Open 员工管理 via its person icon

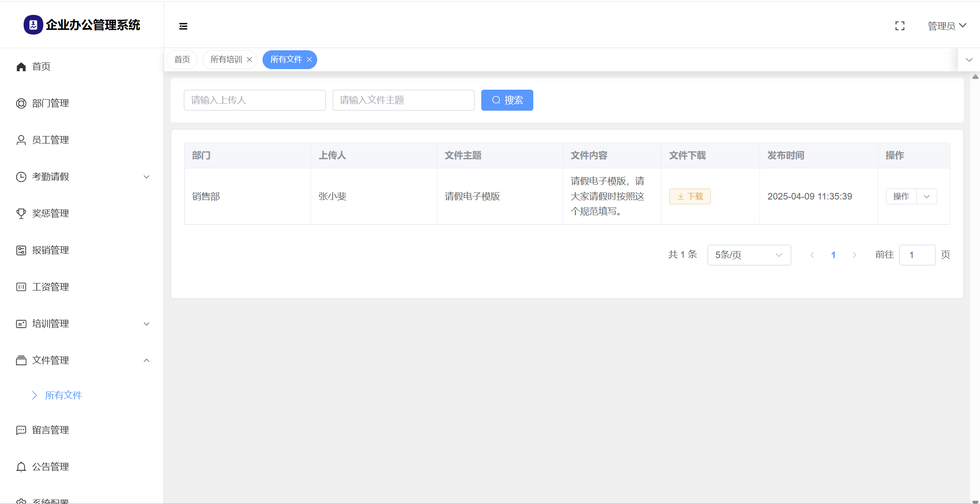(21, 140)
